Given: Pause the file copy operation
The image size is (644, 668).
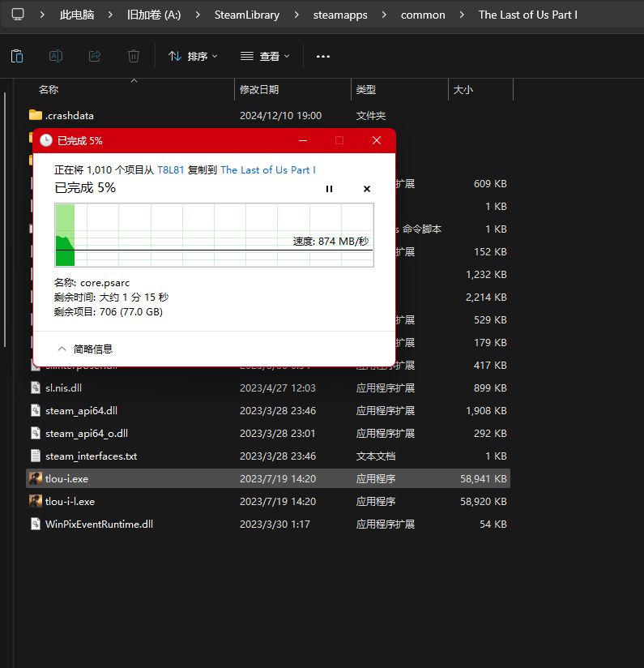Looking at the screenshot, I should (x=329, y=189).
